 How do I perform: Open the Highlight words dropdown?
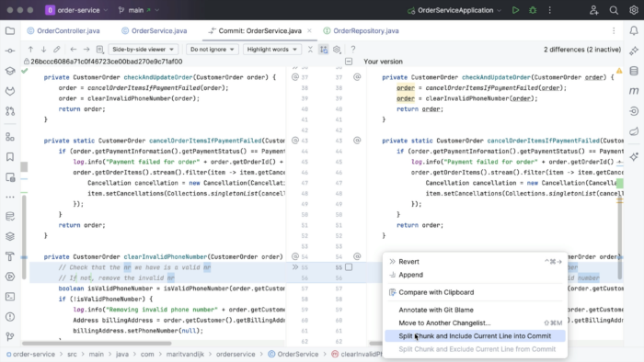[x=272, y=50]
